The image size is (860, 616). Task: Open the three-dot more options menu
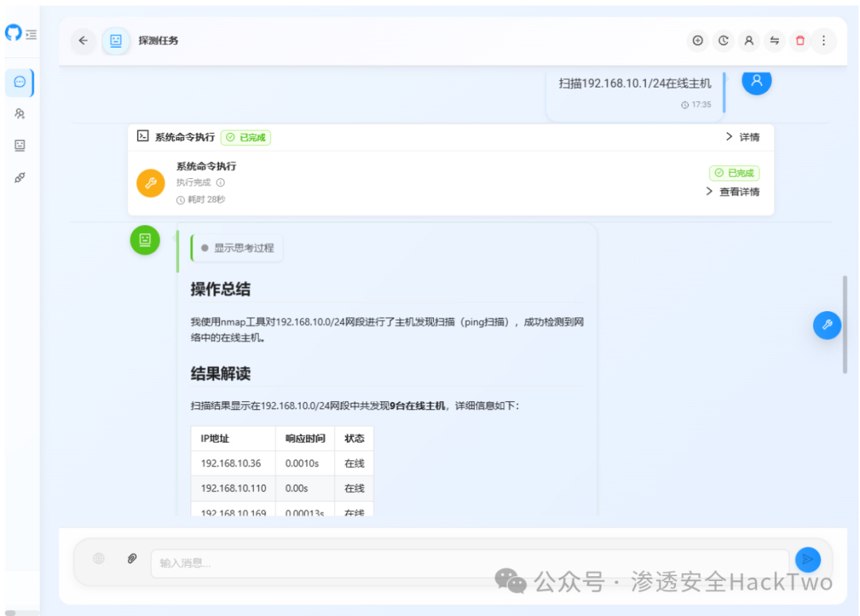[x=823, y=41]
